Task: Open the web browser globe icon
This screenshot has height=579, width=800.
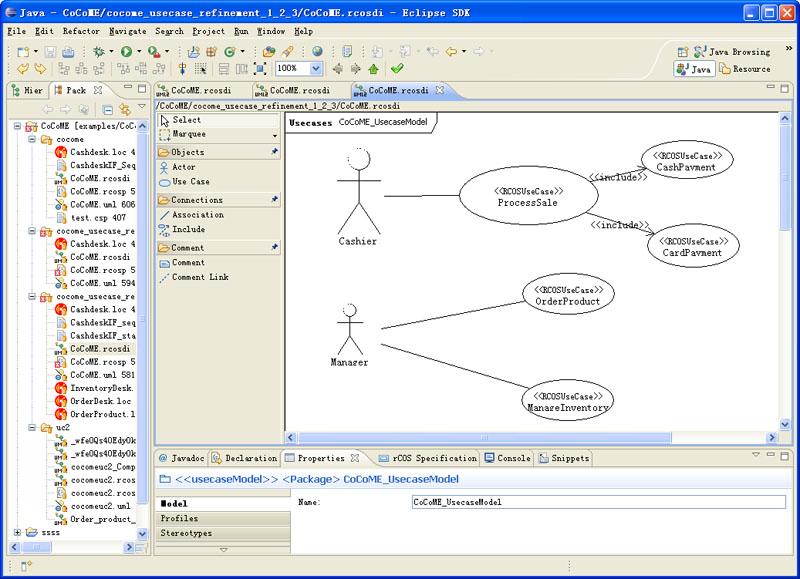Action: point(317,52)
